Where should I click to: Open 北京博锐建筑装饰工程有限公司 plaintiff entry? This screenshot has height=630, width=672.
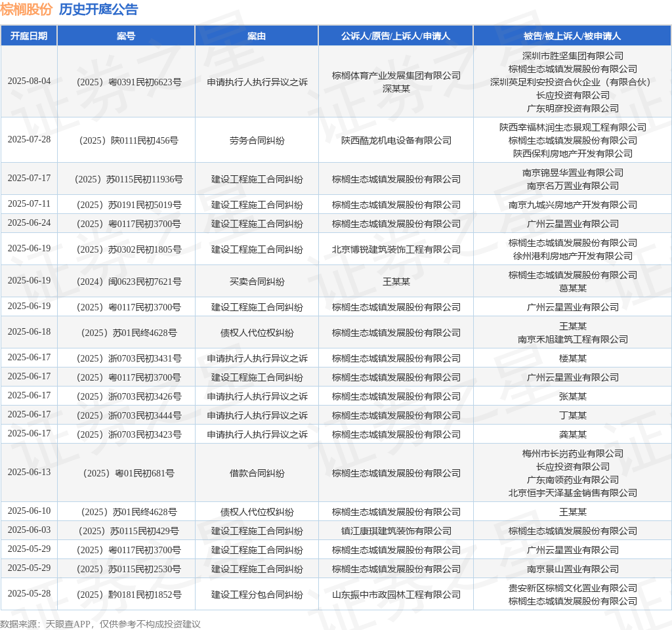[x=396, y=249]
